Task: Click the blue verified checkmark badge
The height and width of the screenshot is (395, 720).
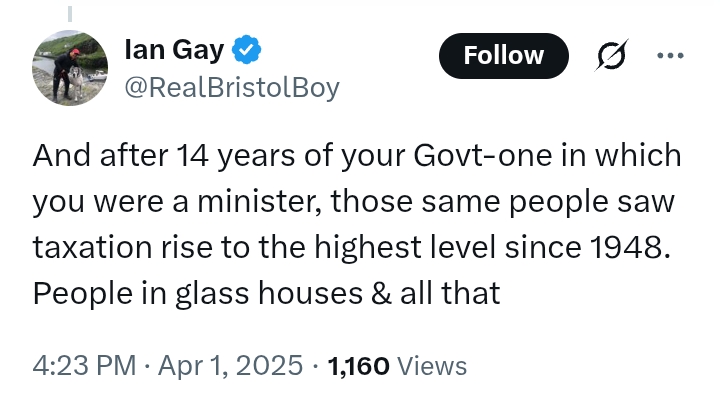Action: 247,49
